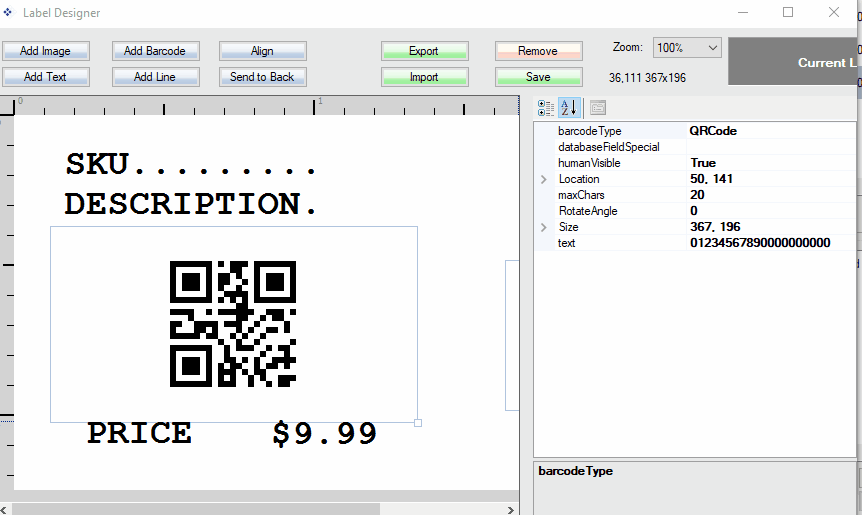Switch property grid to Alphabetical sort
This screenshot has width=862, height=515.
pos(569,108)
